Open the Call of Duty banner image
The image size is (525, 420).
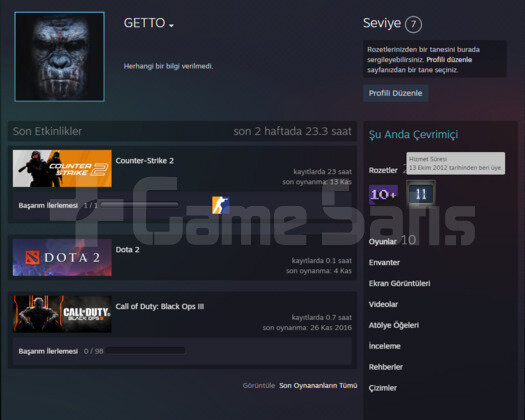click(62, 314)
